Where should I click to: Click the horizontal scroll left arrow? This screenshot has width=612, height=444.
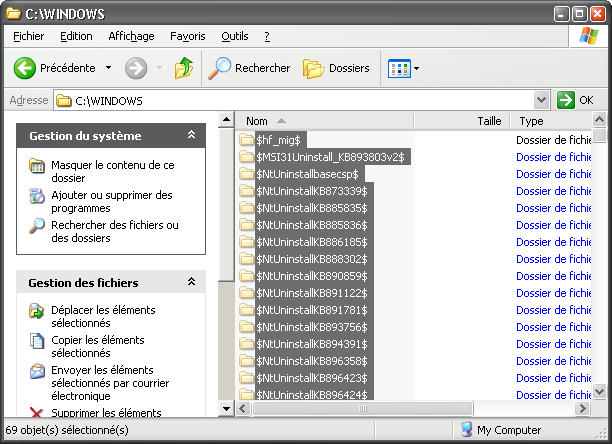242,408
